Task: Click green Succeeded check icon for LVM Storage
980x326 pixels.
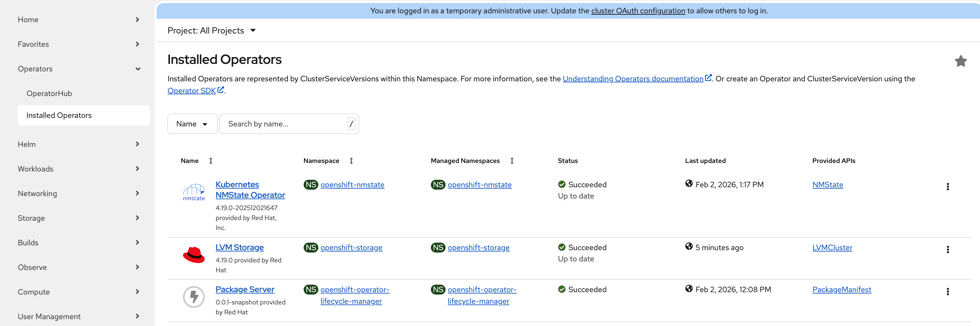Action: pos(561,247)
